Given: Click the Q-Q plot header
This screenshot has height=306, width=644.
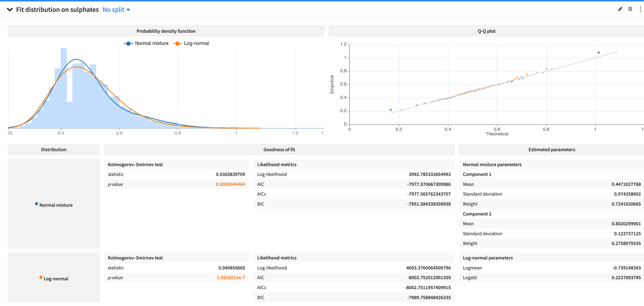Looking at the screenshot, I should [x=486, y=31].
